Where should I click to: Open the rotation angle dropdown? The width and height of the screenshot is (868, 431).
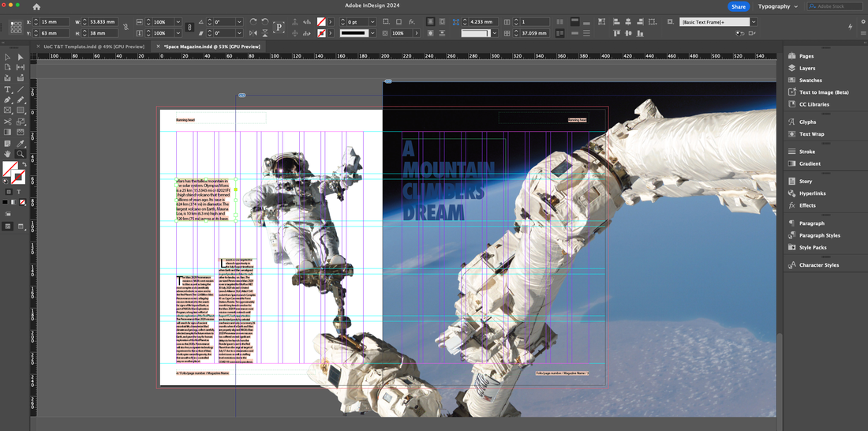(239, 21)
